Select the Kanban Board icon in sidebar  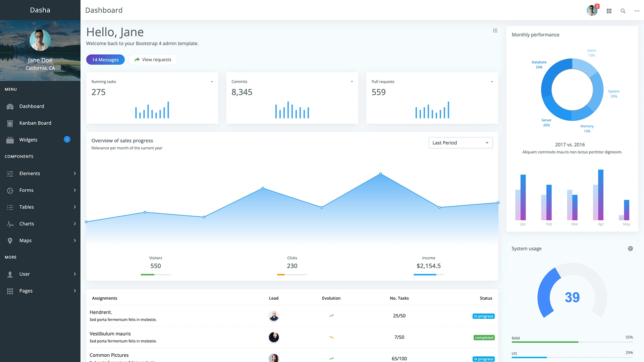coord(10,123)
